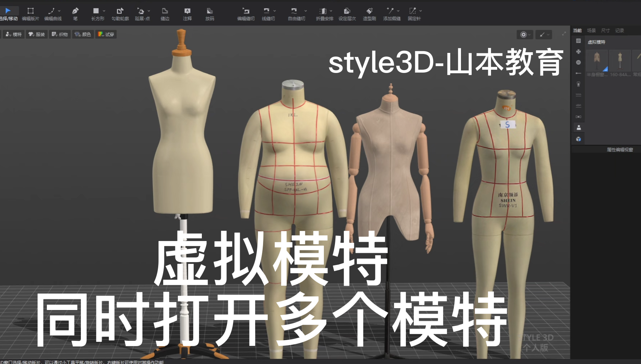Expand the dropdown arrow next to 编辑曲线
The width and height of the screenshot is (641, 364).
click(59, 11)
